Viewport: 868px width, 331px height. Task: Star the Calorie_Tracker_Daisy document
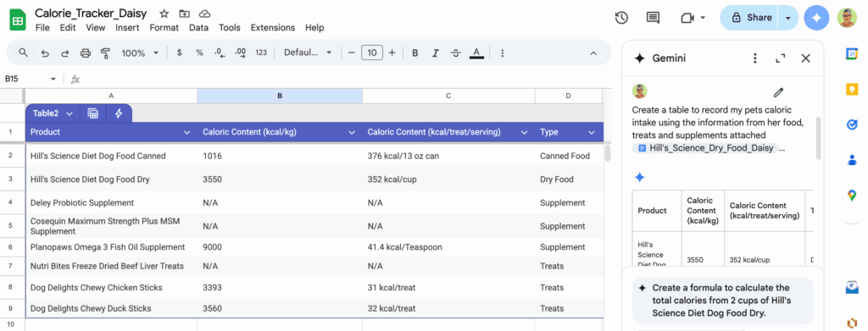pyautogui.click(x=164, y=14)
